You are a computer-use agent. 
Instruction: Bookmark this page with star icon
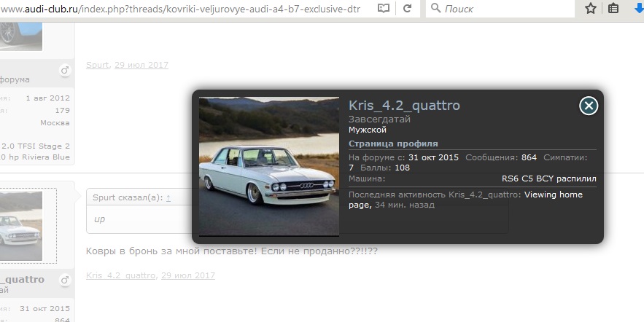click(x=591, y=9)
